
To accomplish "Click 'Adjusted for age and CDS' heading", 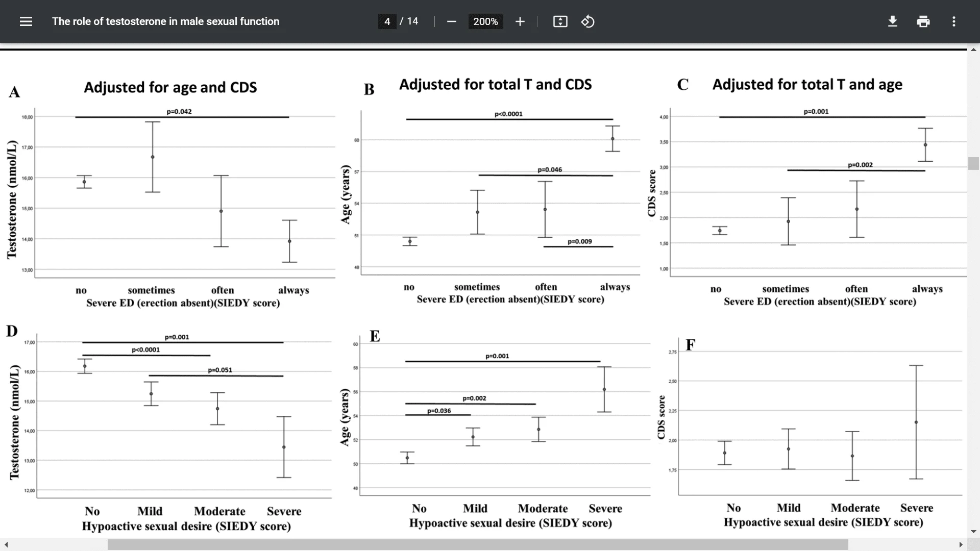I will [170, 87].
